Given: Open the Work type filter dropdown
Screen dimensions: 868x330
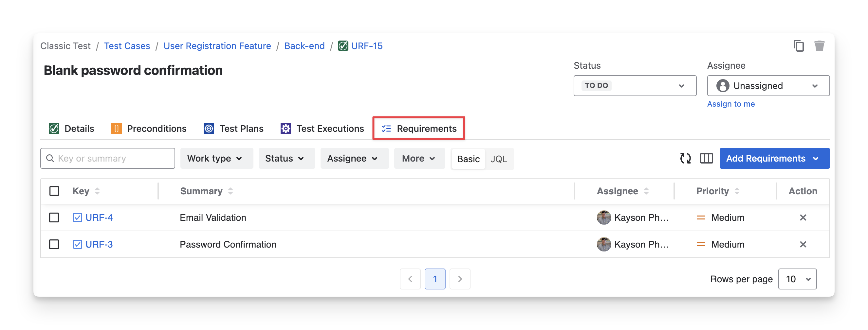Looking at the screenshot, I should pyautogui.click(x=216, y=158).
